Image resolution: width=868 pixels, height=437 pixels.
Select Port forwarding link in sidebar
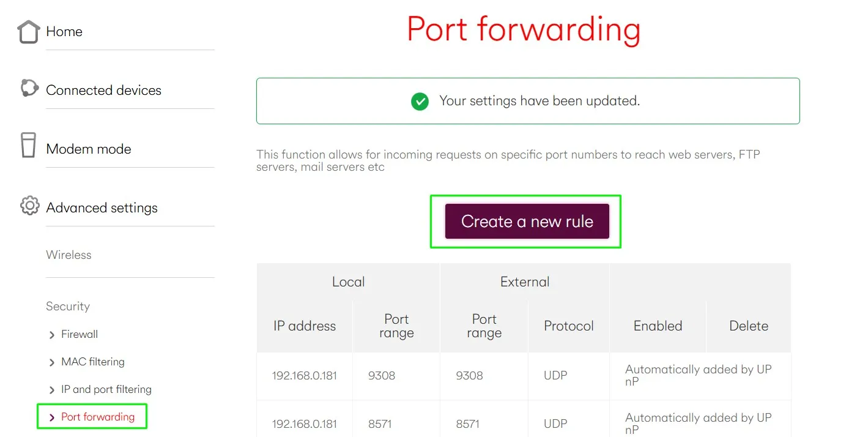click(98, 417)
